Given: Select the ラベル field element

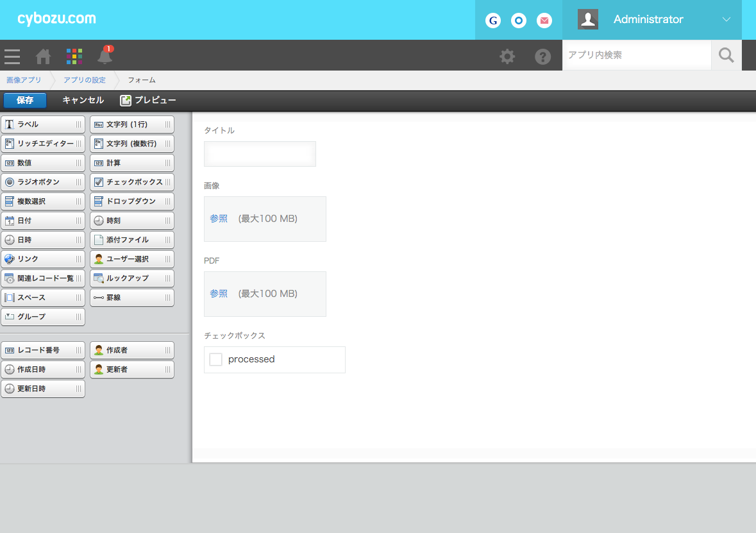Looking at the screenshot, I should click(x=43, y=124).
